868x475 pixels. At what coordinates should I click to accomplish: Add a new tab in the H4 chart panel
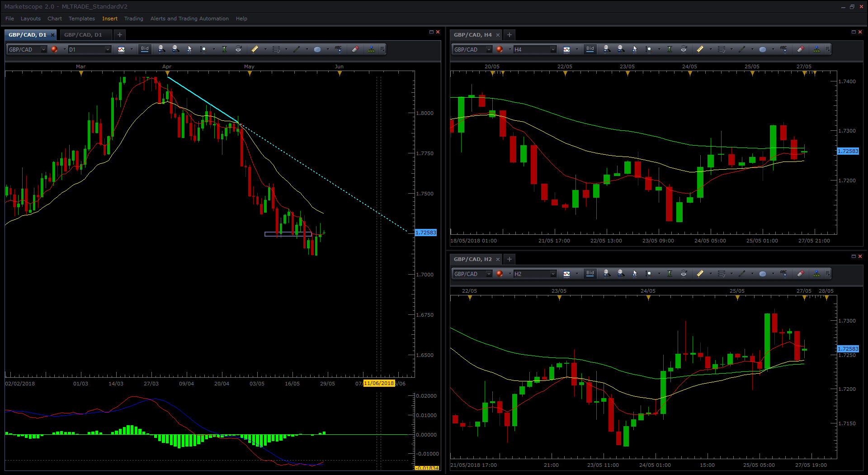click(x=509, y=35)
